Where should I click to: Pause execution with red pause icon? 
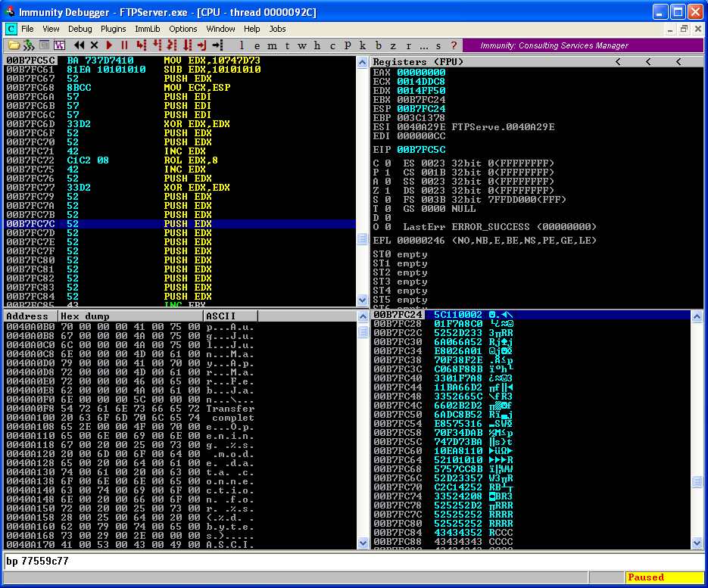[x=125, y=45]
